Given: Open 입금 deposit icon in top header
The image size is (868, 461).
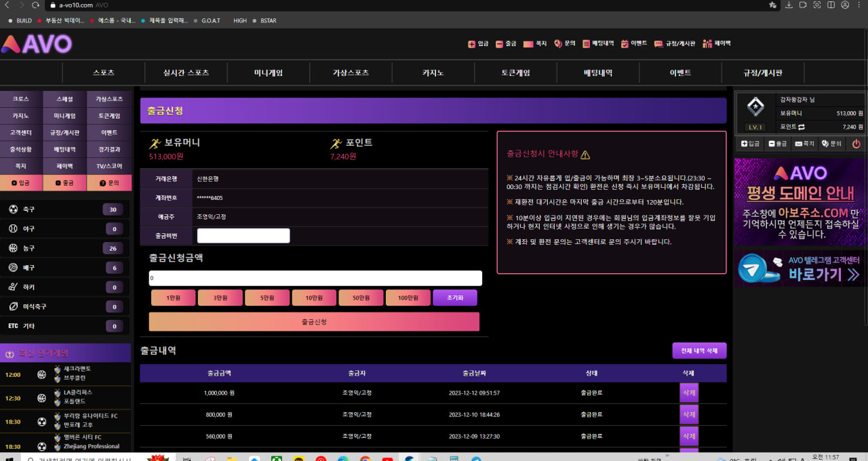Looking at the screenshot, I should pyautogui.click(x=472, y=44).
